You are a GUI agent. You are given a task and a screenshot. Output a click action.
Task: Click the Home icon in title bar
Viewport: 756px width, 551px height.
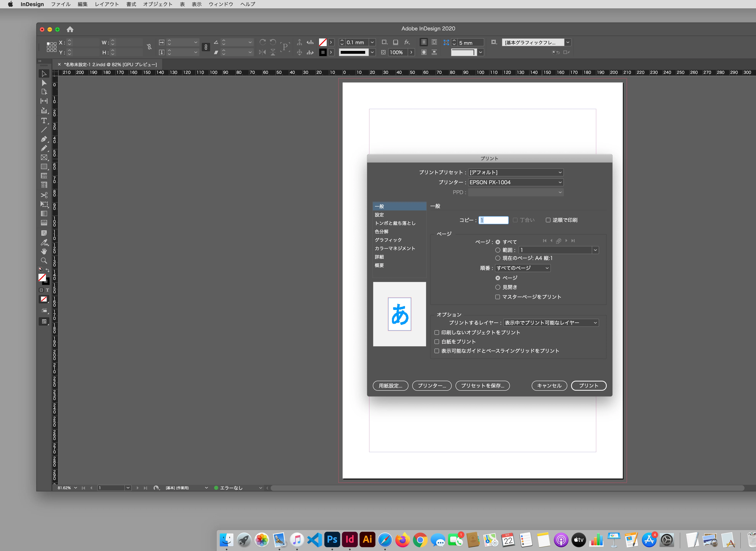pos(70,29)
